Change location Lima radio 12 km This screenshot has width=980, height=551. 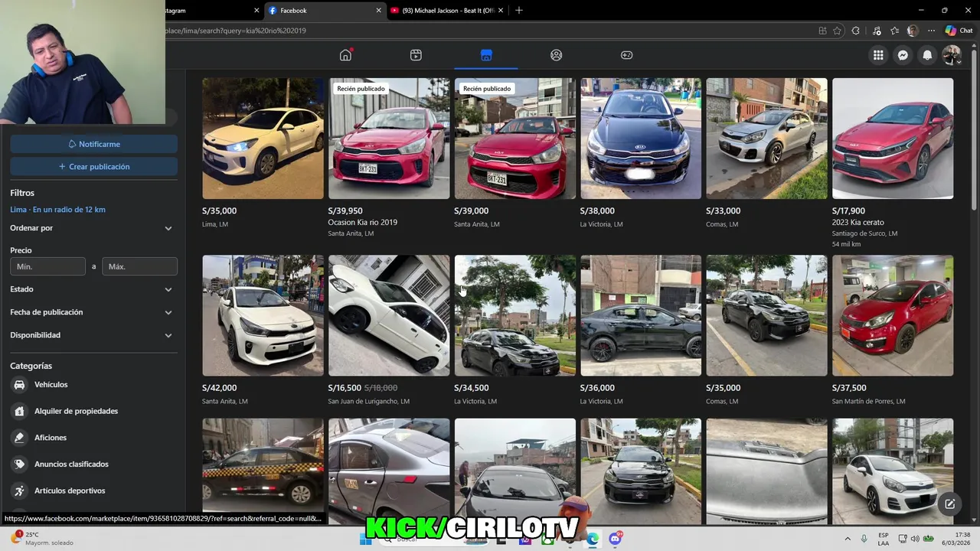pyautogui.click(x=57, y=210)
